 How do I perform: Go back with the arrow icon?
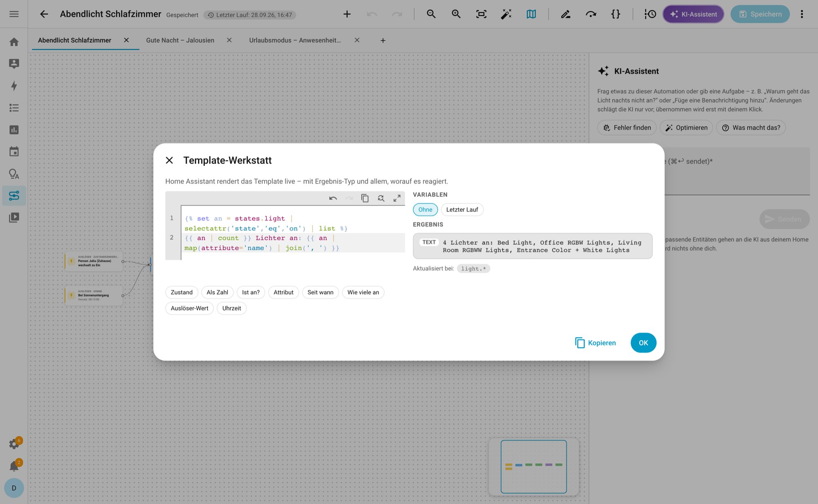pos(44,14)
